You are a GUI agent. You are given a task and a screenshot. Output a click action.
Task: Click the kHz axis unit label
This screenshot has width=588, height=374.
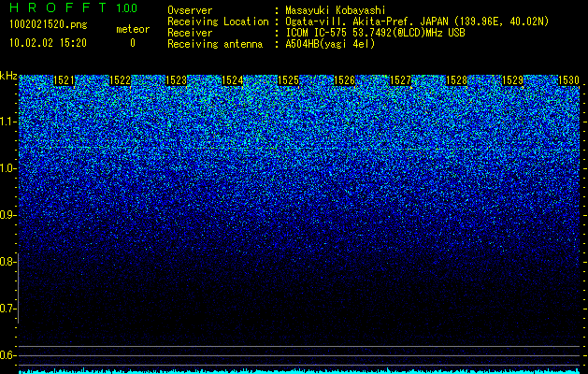pyautogui.click(x=8, y=76)
